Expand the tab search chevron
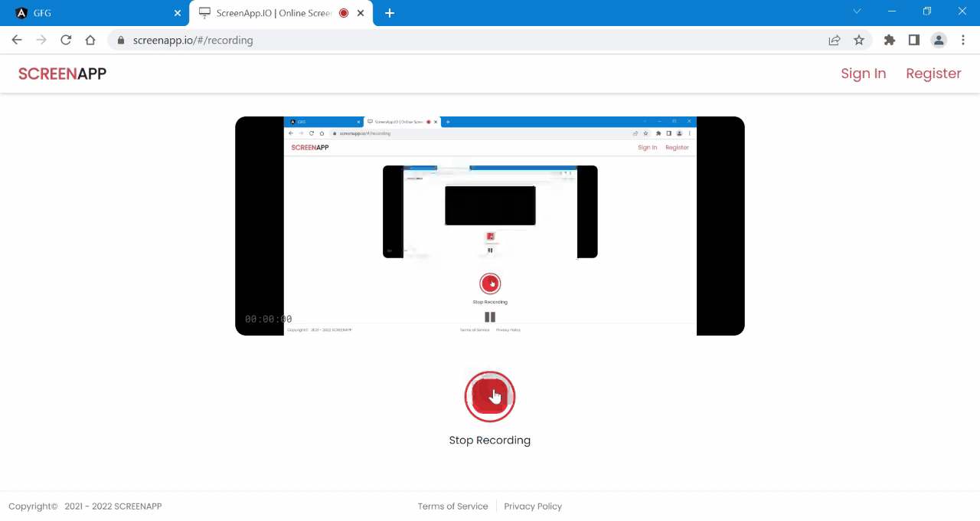 [857, 11]
